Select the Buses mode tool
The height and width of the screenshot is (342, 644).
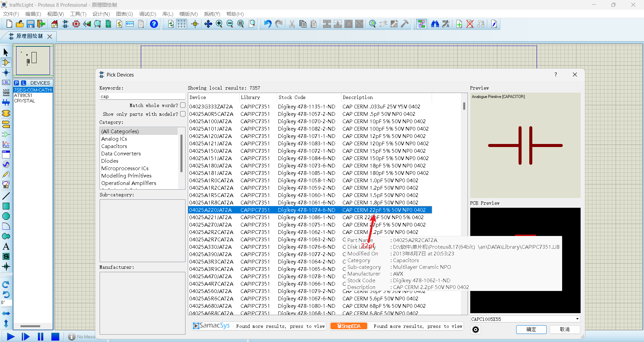[x=6, y=103]
